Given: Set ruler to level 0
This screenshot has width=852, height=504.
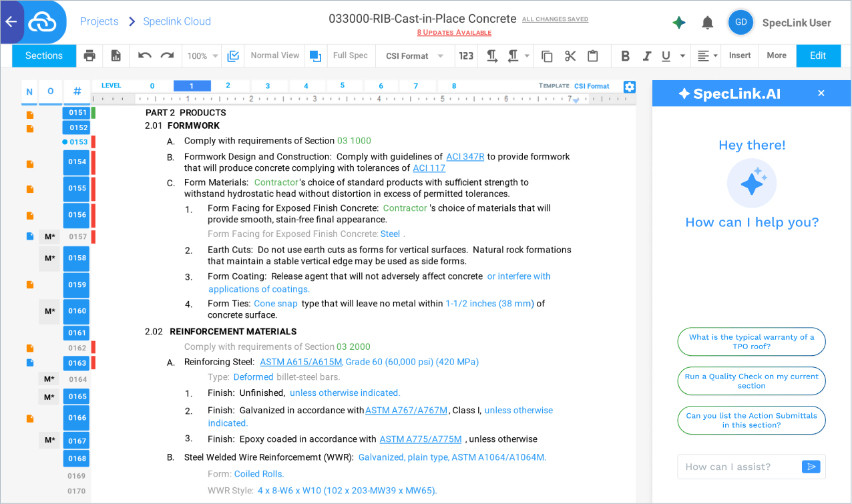Looking at the screenshot, I should (152, 86).
